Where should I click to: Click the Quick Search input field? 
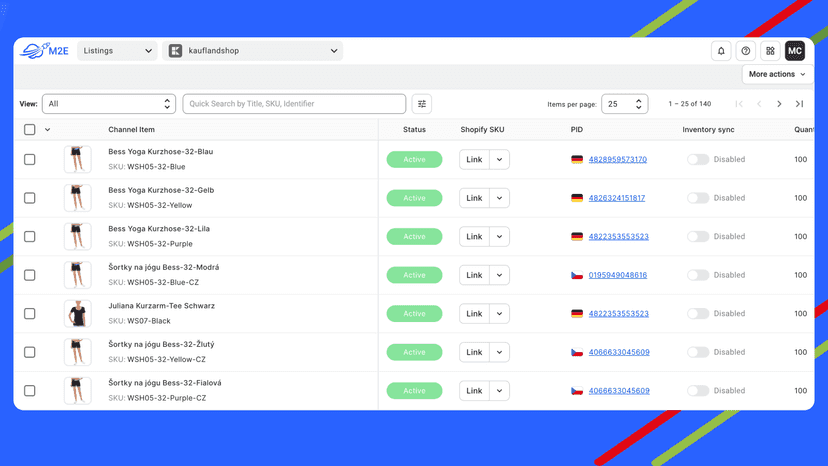pos(294,104)
